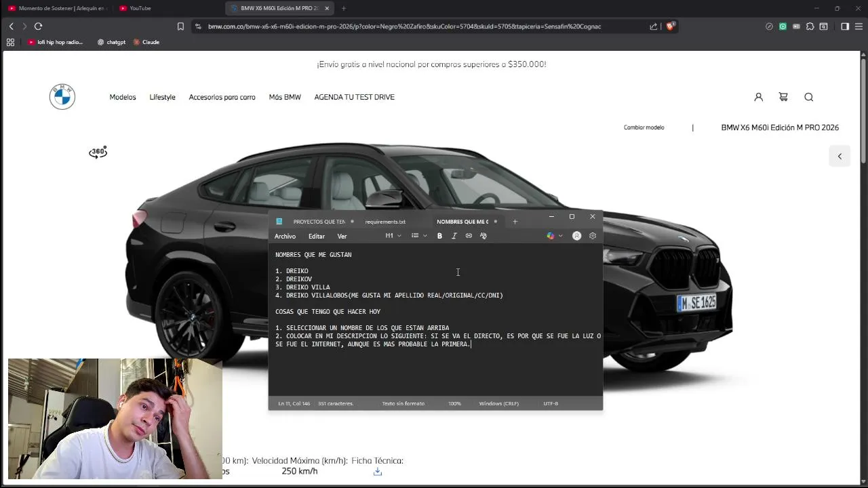
Task: Open the Archivo menu in Notepad
Action: point(285,237)
